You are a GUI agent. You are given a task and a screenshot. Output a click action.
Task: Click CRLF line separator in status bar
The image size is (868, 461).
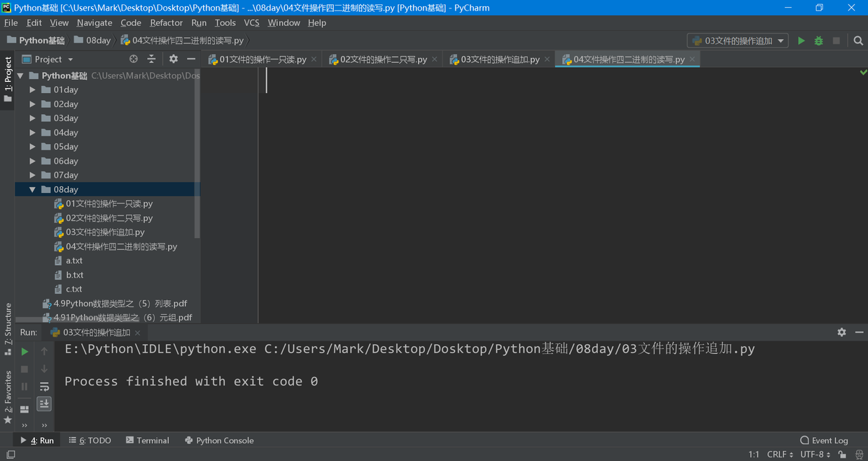[780, 455]
